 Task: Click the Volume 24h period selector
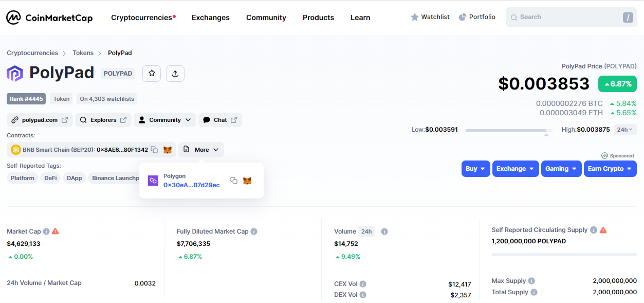tap(366, 231)
